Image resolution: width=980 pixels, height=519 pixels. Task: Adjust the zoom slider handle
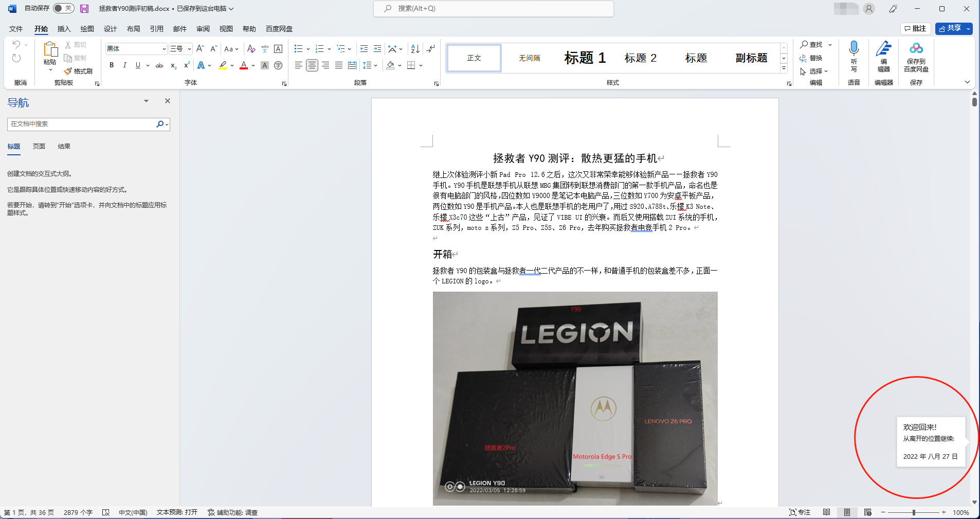914,512
